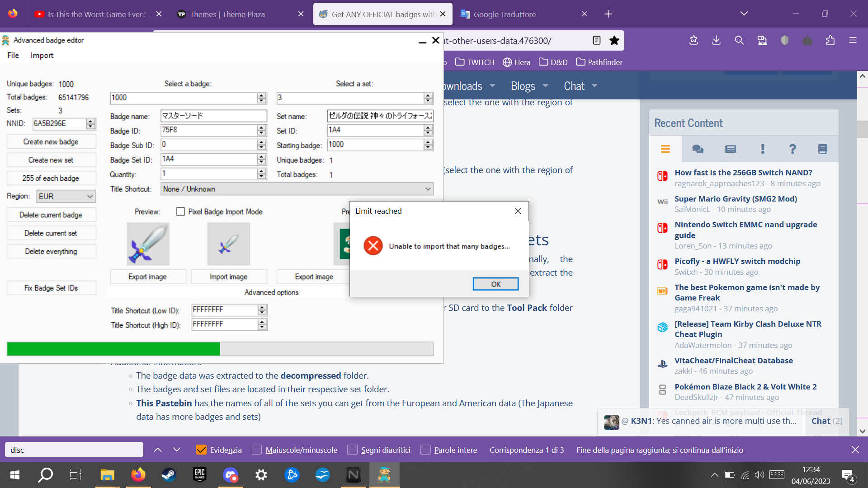Screen dimensions: 868x488
Task: Select the exclamation news icon in Recent Content
Action: pyautogui.click(x=762, y=149)
